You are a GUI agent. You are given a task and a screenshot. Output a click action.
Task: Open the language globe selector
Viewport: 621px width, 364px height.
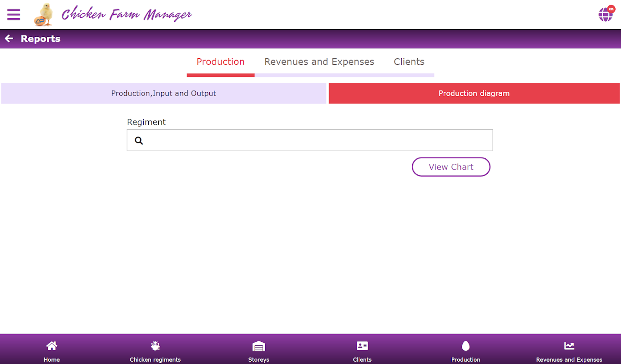click(606, 14)
